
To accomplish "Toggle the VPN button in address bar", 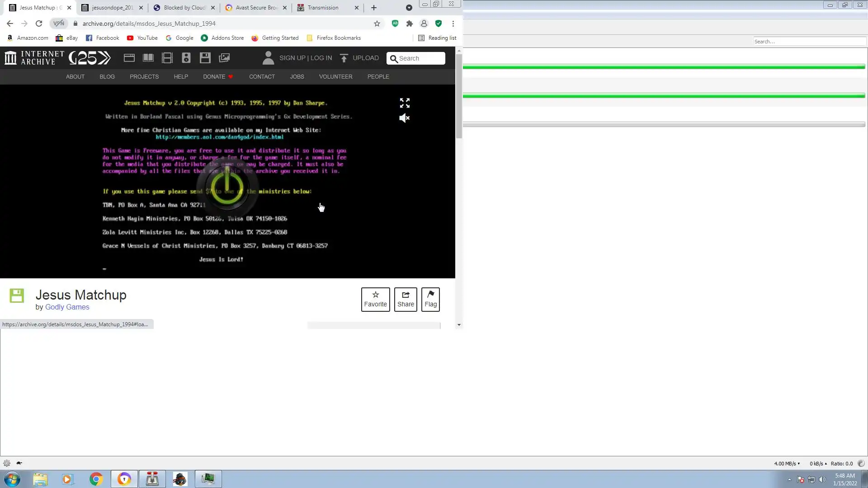I will (x=59, y=23).
